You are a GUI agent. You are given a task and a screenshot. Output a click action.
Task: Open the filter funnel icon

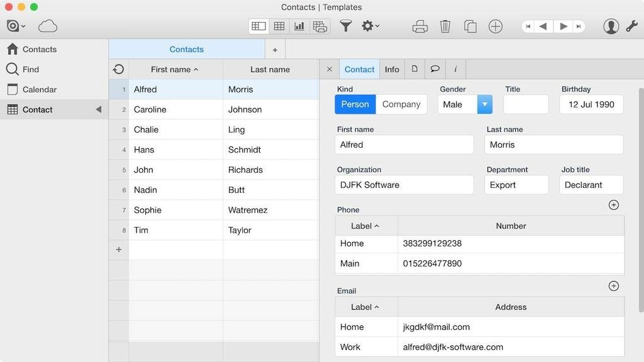point(346,26)
